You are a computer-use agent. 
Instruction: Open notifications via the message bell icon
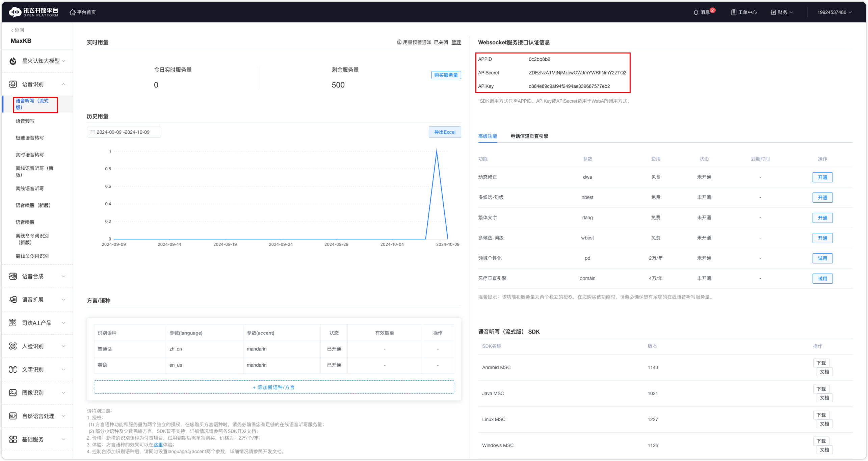pyautogui.click(x=696, y=12)
